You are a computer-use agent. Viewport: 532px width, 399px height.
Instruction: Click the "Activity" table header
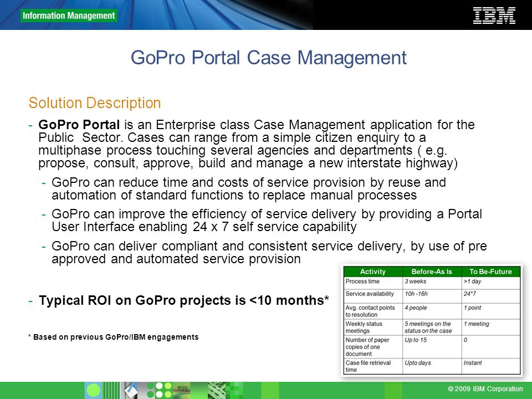pyautogui.click(x=373, y=272)
